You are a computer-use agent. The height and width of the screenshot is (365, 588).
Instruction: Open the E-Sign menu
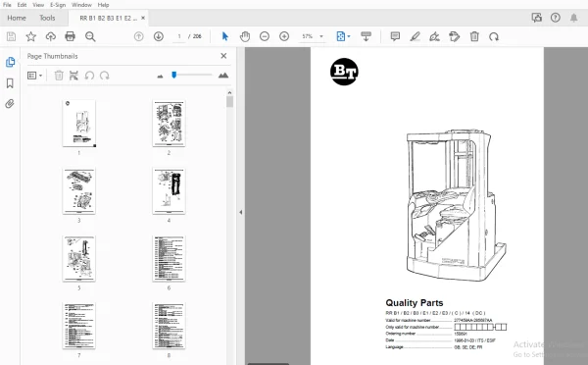coord(58,5)
